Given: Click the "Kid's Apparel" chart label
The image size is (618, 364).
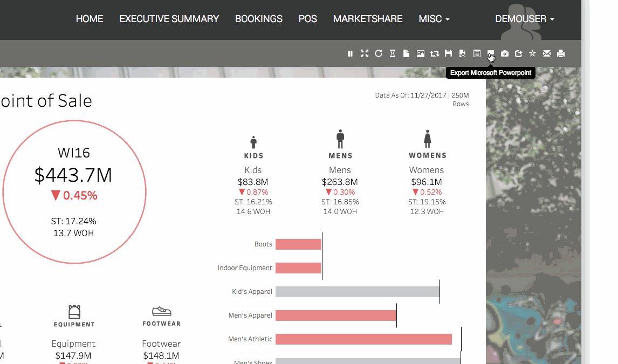Looking at the screenshot, I should [252, 292].
